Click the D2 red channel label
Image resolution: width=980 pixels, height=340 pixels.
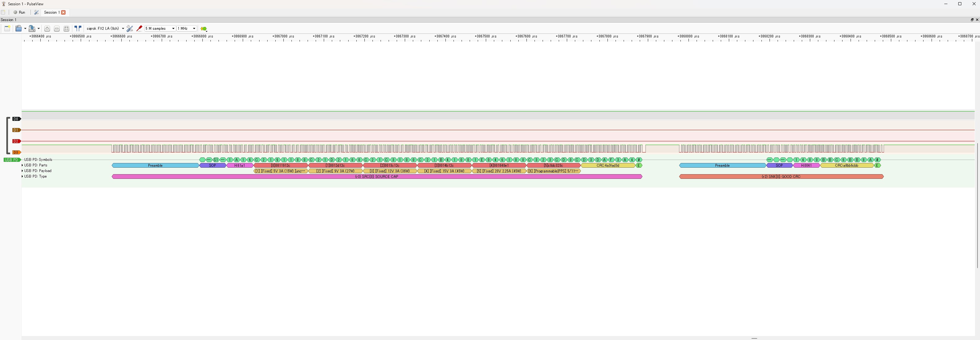(16, 141)
